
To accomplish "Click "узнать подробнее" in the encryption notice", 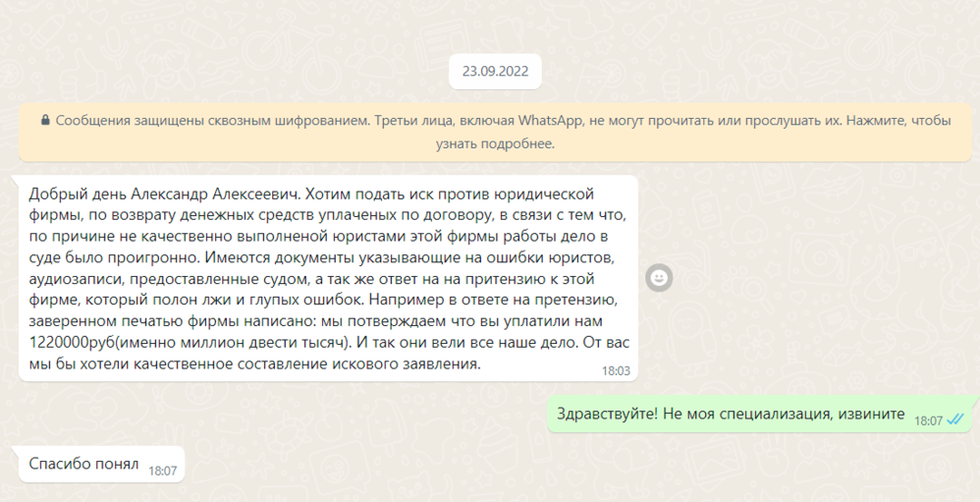I will pos(495,143).
